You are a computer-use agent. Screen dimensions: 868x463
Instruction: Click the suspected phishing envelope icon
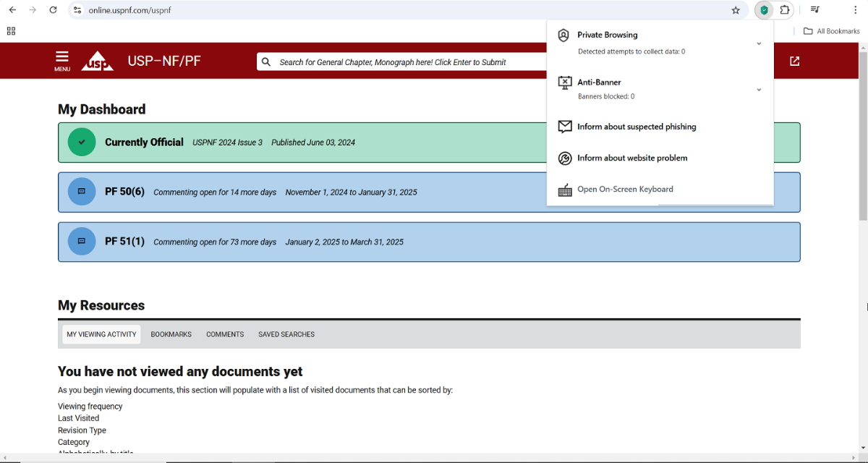565,127
